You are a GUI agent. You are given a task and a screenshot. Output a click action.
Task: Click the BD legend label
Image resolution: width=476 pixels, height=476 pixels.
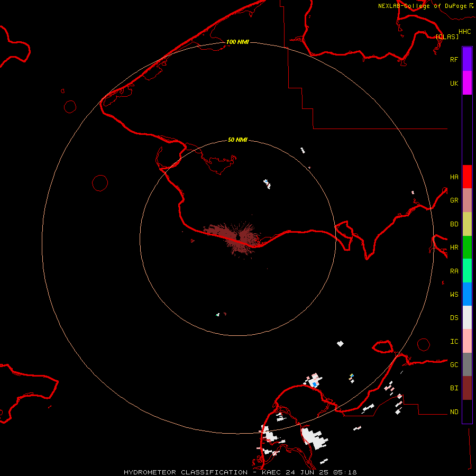454,224
